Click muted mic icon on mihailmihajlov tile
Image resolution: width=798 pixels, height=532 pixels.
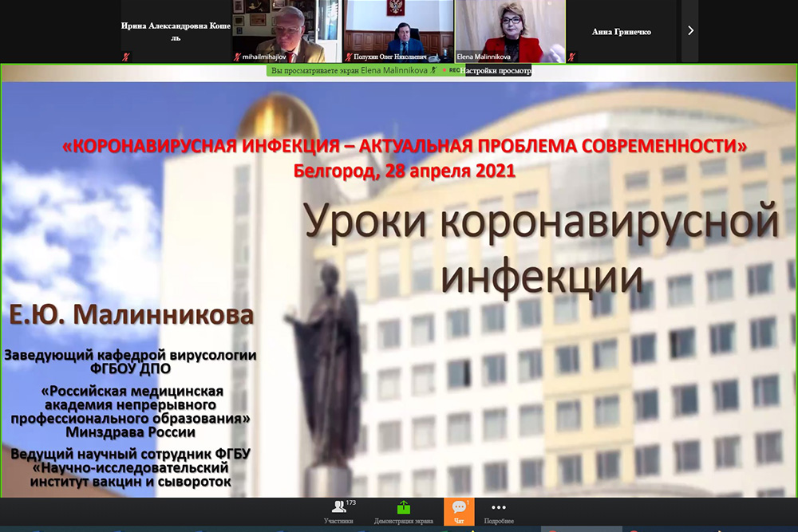[236, 57]
